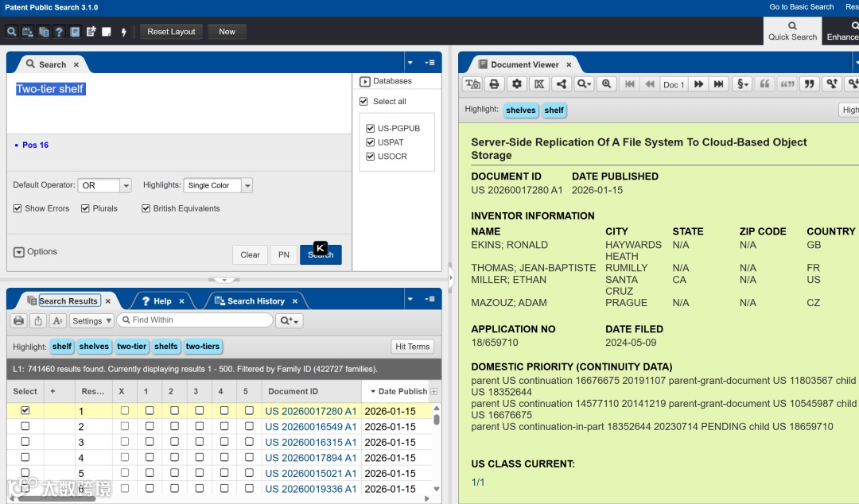Print the search results list
This screenshot has height=504, width=859.
click(18, 320)
